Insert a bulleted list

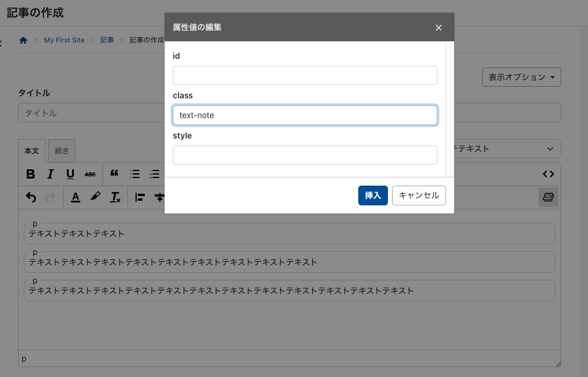point(135,174)
